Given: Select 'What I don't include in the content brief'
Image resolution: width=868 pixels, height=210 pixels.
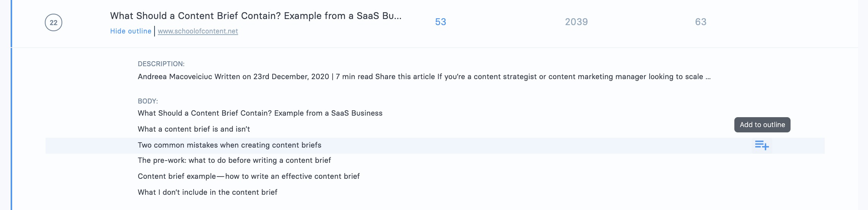Looking at the screenshot, I should coord(207,192).
